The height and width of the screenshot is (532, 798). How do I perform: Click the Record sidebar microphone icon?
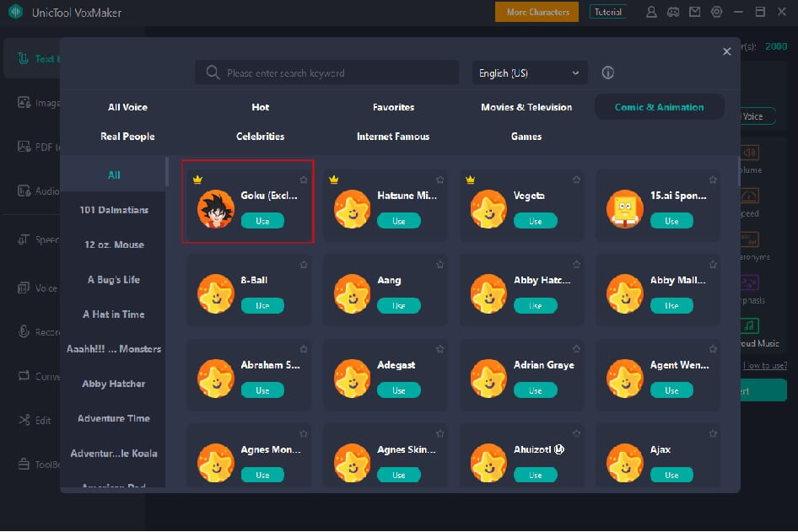[x=24, y=331]
